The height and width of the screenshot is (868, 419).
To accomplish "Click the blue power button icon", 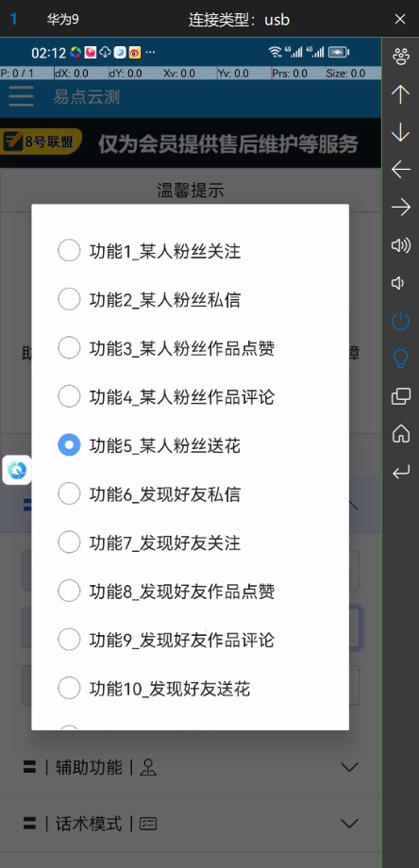I will coord(400,321).
